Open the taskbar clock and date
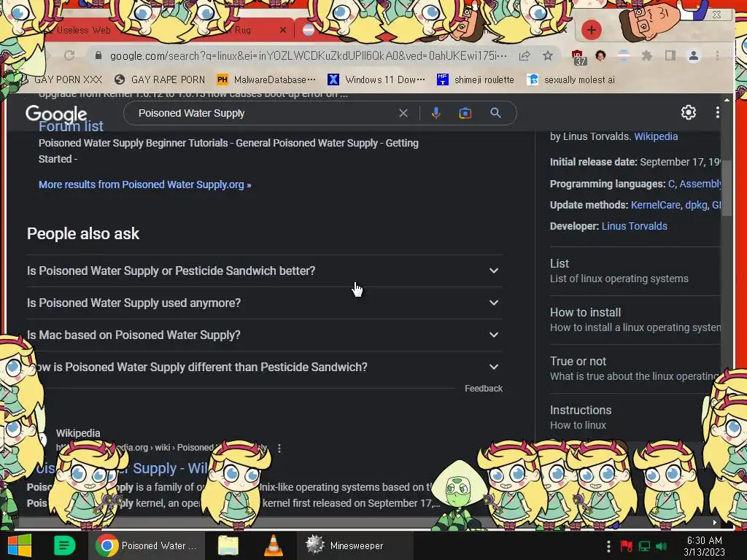This screenshot has width=747, height=560. tap(704, 546)
